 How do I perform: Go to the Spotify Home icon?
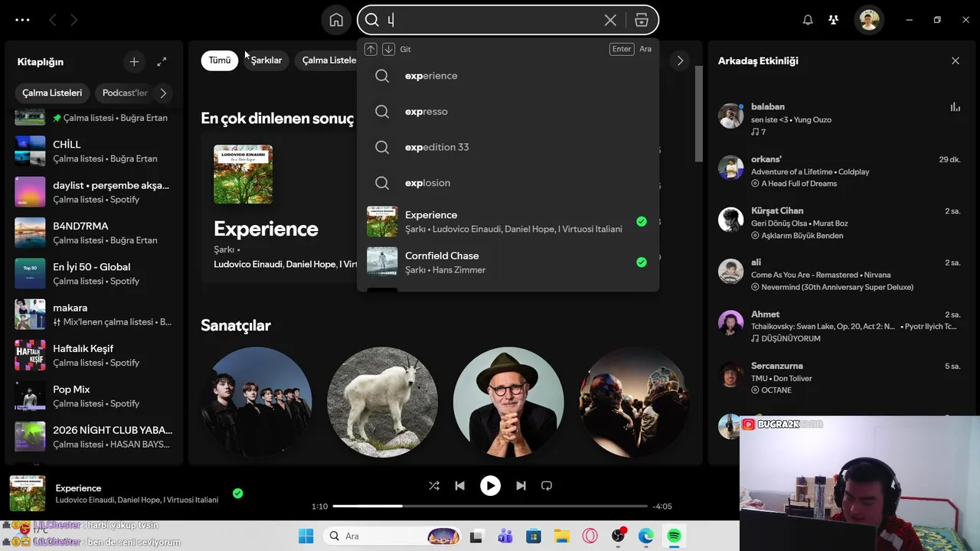(336, 20)
